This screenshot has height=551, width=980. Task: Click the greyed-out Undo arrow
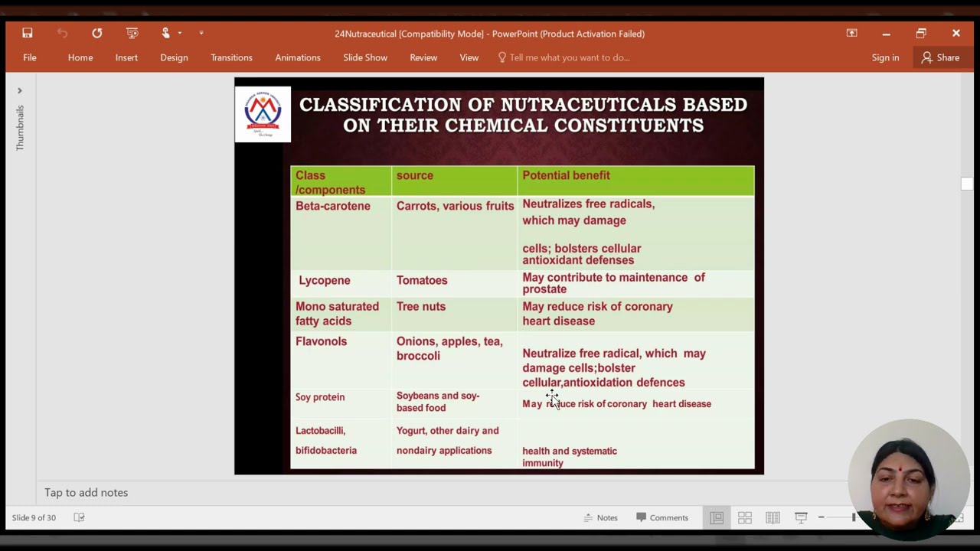click(62, 33)
